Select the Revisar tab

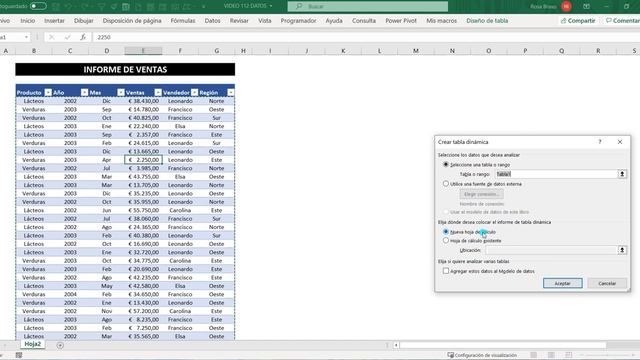239,20
